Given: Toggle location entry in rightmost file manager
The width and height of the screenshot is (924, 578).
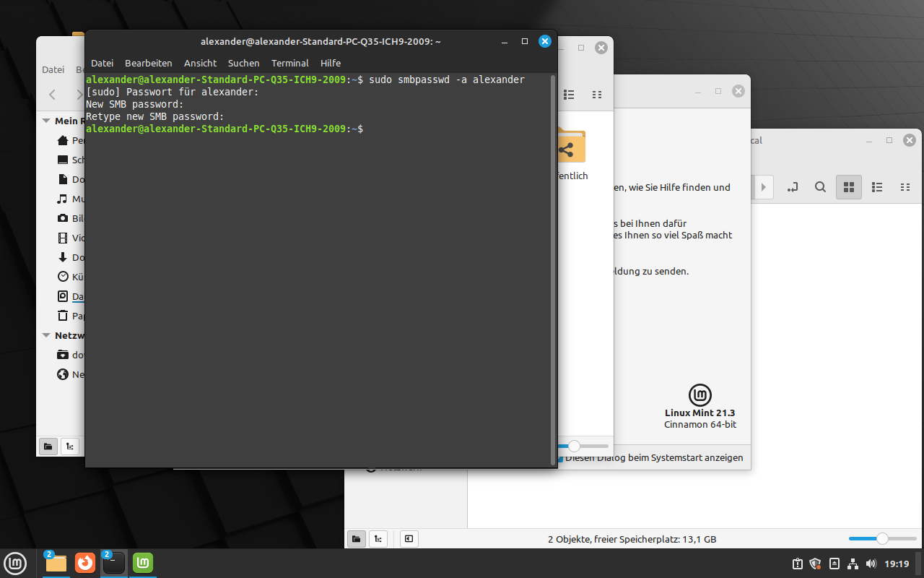Looking at the screenshot, I should (793, 187).
